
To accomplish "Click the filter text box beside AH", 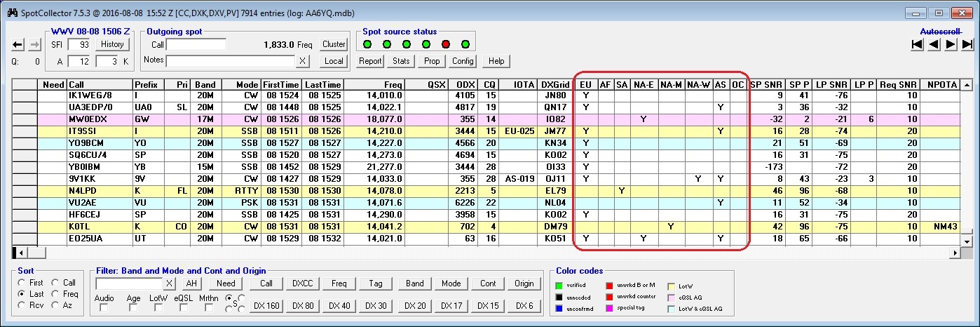I will 129,283.
